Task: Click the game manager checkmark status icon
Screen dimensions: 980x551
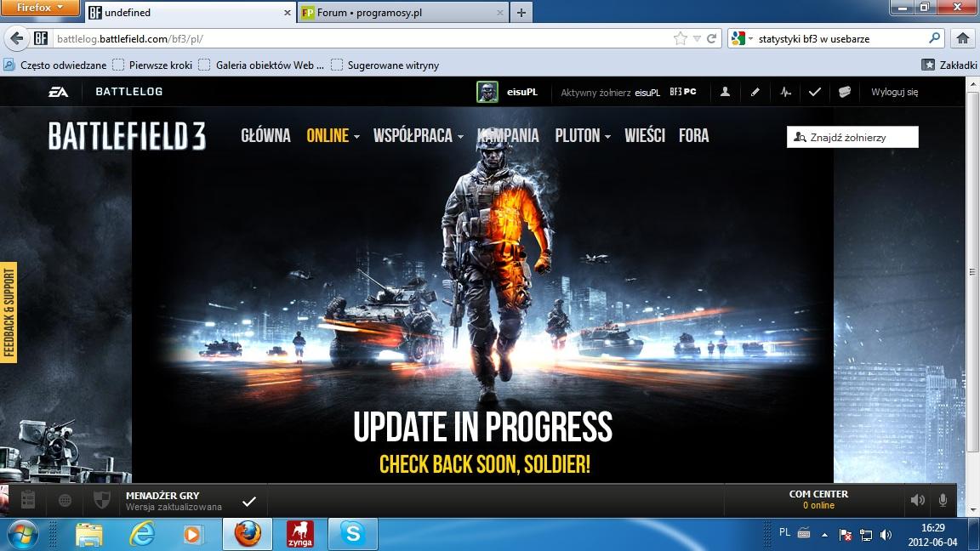Action: click(248, 501)
